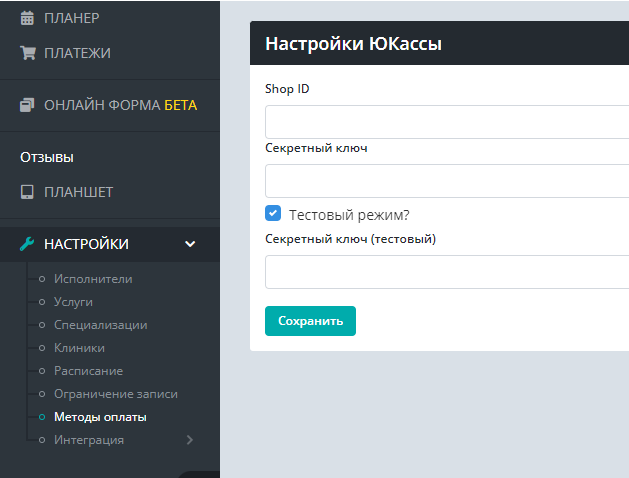Select Методы оплаты menu entry
629x478 pixels.
pyautogui.click(x=100, y=417)
